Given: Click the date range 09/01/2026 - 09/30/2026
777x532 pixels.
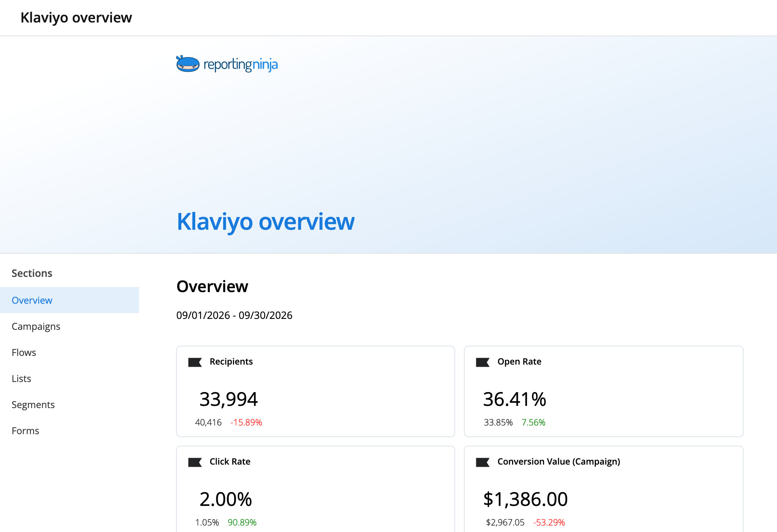Looking at the screenshot, I should [234, 315].
